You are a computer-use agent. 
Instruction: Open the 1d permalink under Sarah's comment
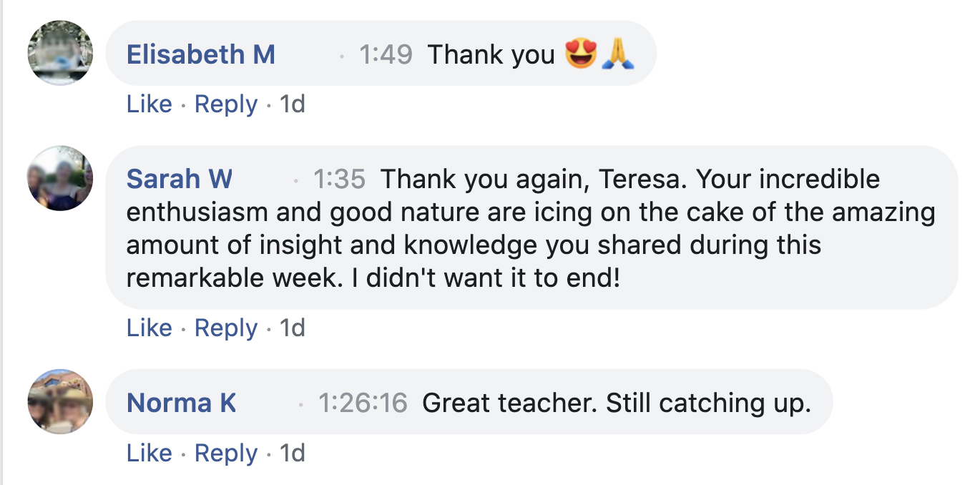coord(292,328)
